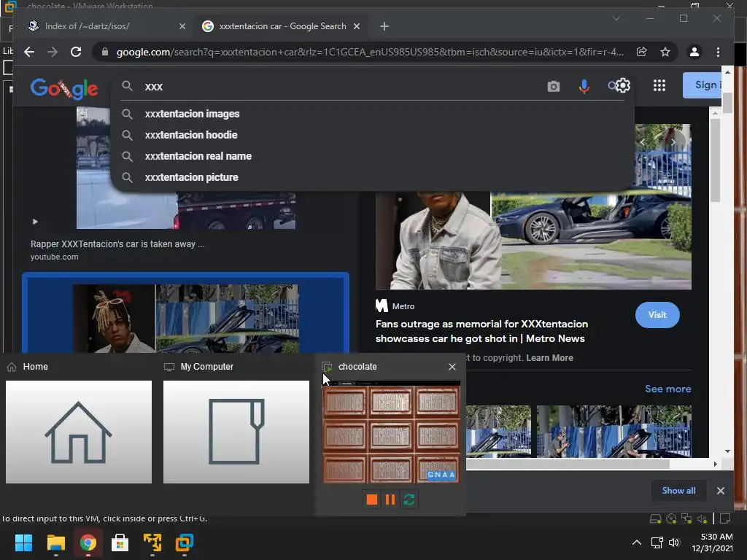Image resolution: width=747 pixels, height=560 pixels.
Task: Open the taskbar volume control
Action: 673,542
